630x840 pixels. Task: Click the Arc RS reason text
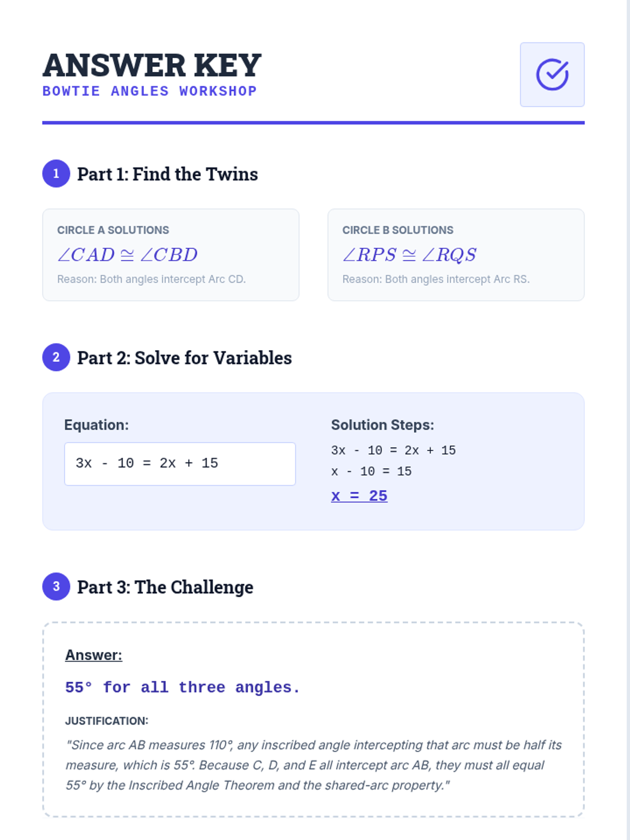[436, 279]
